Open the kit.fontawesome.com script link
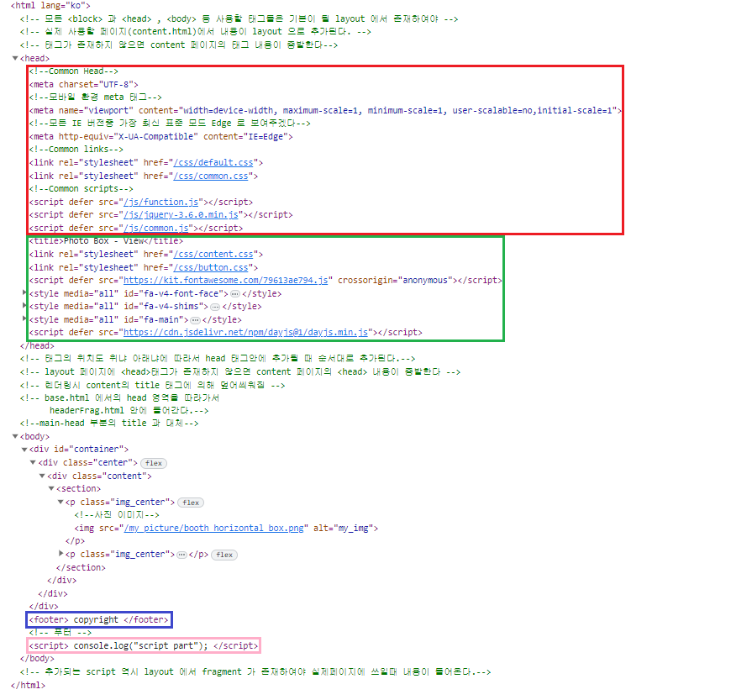 pyautogui.click(x=226, y=280)
